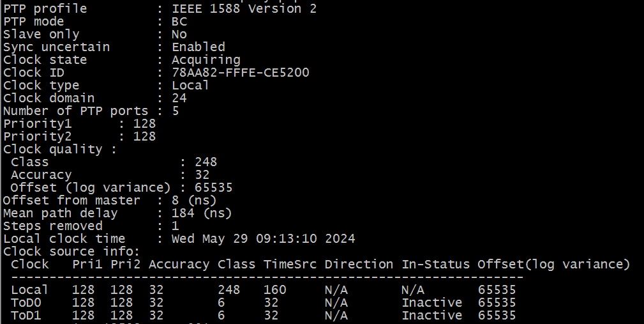
Task: Click the Clock quality Class value 248
Action: [206, 162]
